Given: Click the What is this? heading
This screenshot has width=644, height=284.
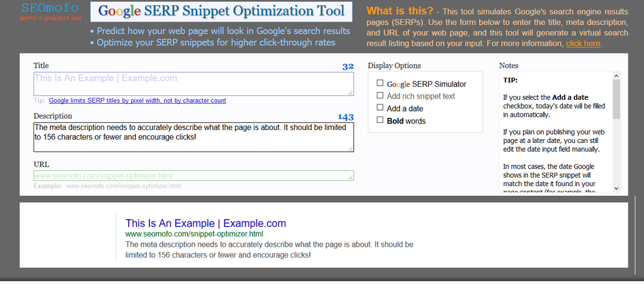Looking at the screenshot, I should pyautogui.click(x=400, y=11).
